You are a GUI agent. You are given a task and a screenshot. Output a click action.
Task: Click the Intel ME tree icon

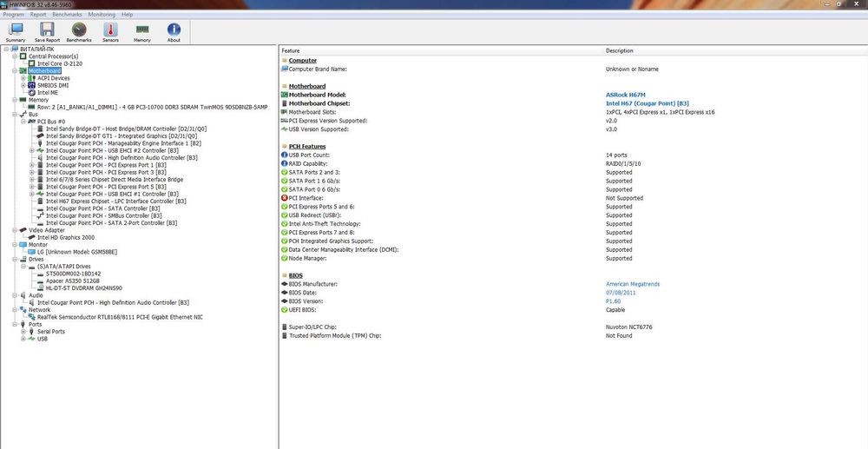click(x=32, y=92)
